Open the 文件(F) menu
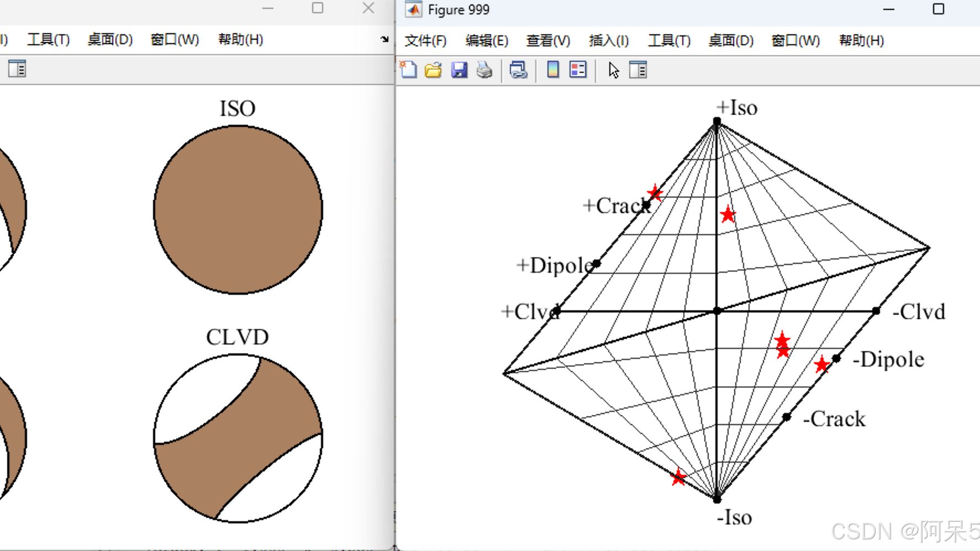The height and width of the screenshot is (551, 980). (x=425, y=40)
